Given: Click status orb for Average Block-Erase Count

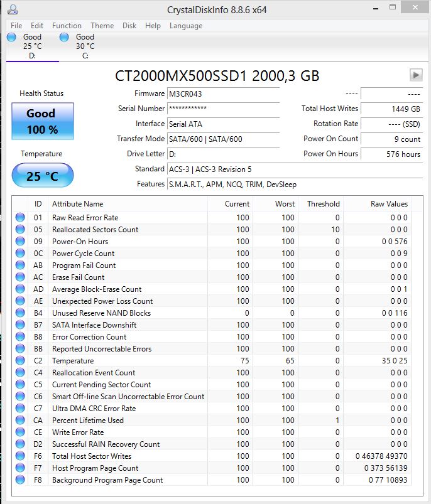Looking at the screenshot, I should pos(20,289).
